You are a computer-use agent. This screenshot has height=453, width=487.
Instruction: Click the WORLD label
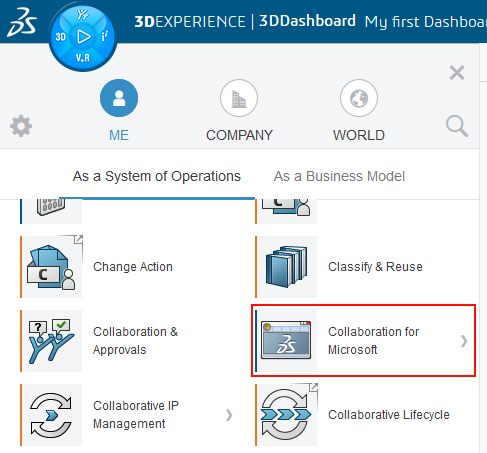coord(359,135)
